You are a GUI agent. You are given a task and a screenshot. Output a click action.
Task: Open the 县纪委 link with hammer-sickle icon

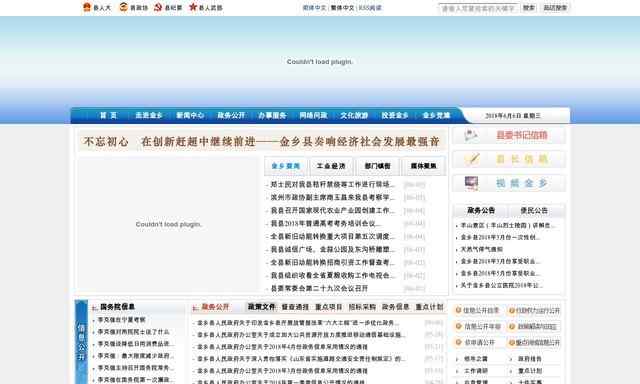coord(168,7)
